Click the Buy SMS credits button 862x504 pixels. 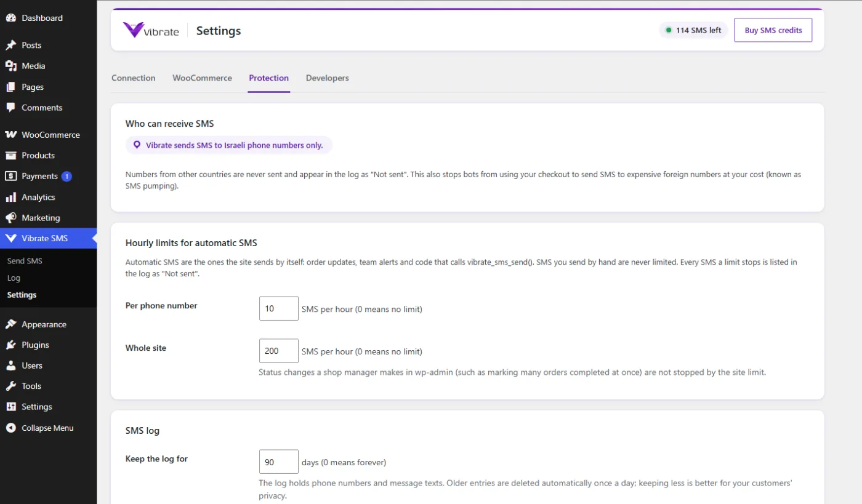[x=773, y=30]
